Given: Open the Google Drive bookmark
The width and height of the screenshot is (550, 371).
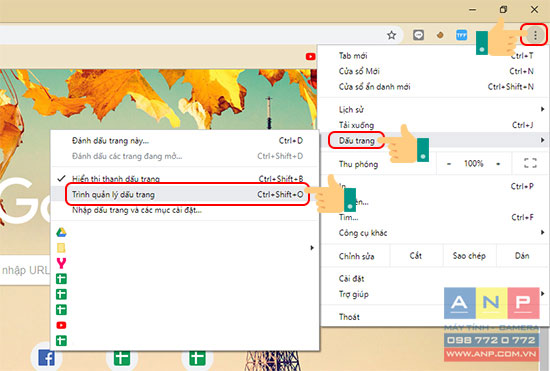Looking at the screenshot, I should (61, 232).
